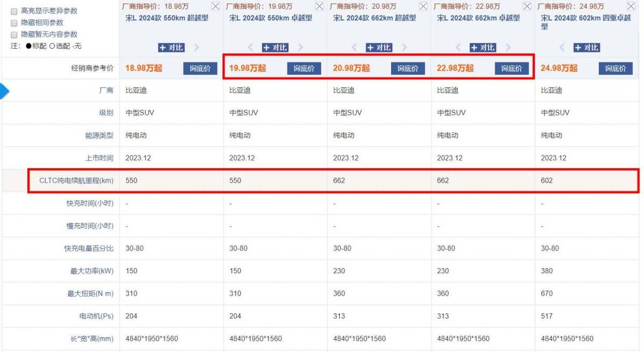
Task: Click 询底价 next to 20.98万起
Action: (408, 69)
